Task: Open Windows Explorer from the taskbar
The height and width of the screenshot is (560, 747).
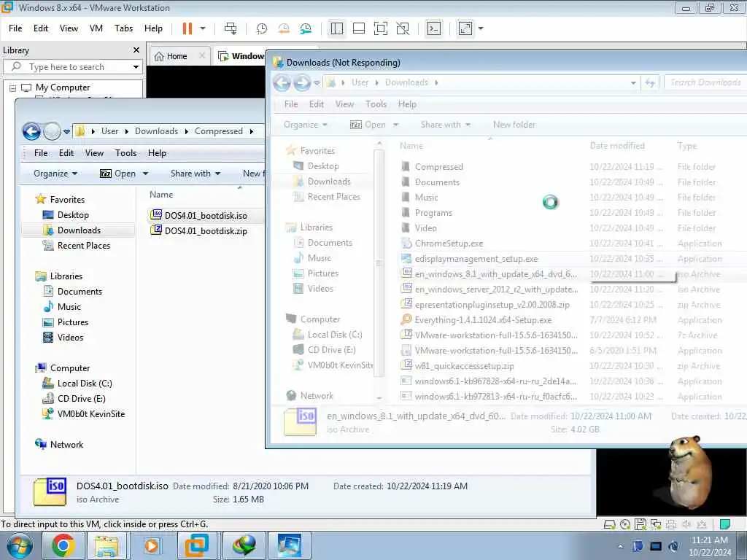Action: point(107,545)
